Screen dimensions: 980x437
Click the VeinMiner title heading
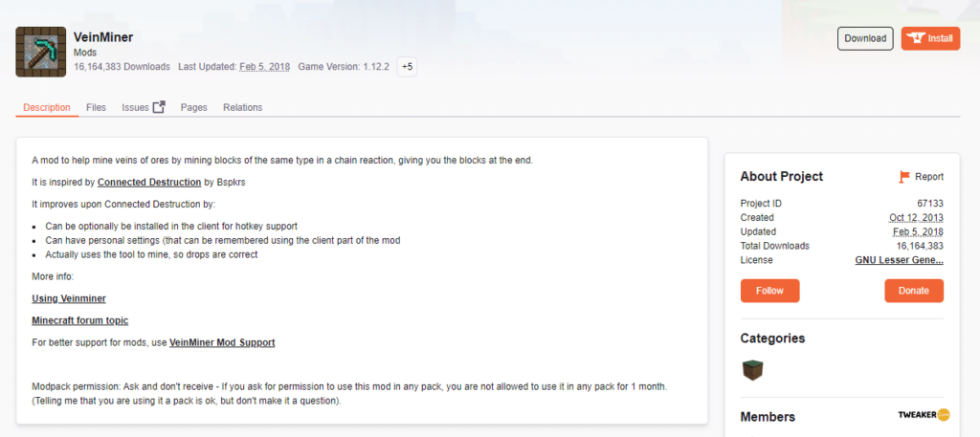pos(103,37)
